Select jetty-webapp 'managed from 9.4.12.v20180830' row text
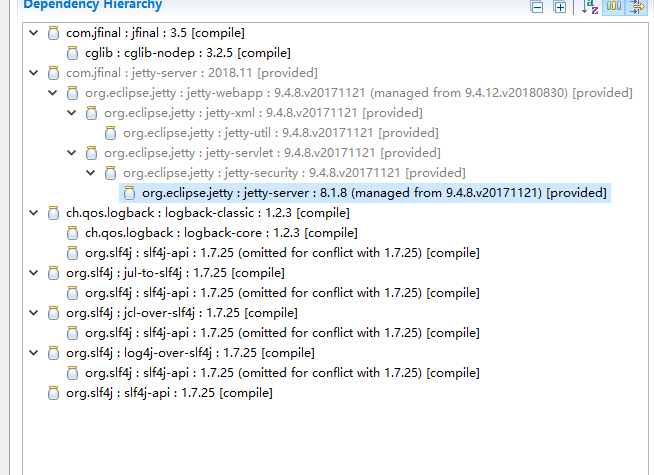The image size is (654, 475). 359,93
